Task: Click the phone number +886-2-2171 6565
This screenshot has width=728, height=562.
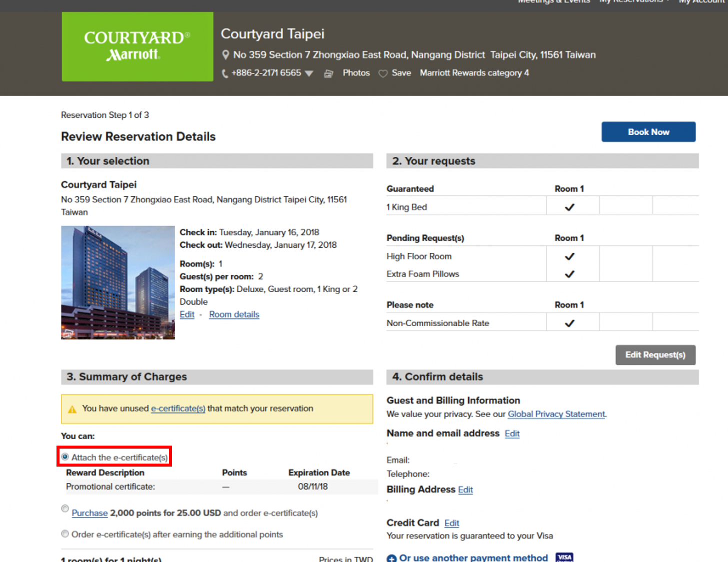Action: coord(266,73)
